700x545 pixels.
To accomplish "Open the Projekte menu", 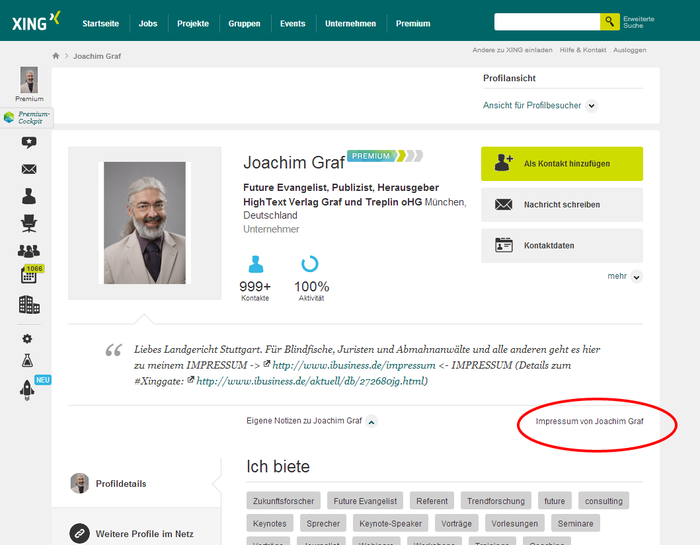I will point(193,24).
